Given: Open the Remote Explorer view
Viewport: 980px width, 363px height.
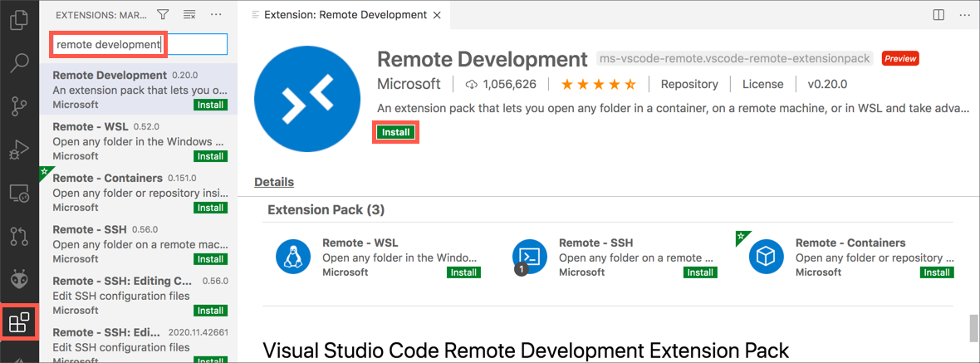Looking at the screenshot, I should [x=19, y=193].
